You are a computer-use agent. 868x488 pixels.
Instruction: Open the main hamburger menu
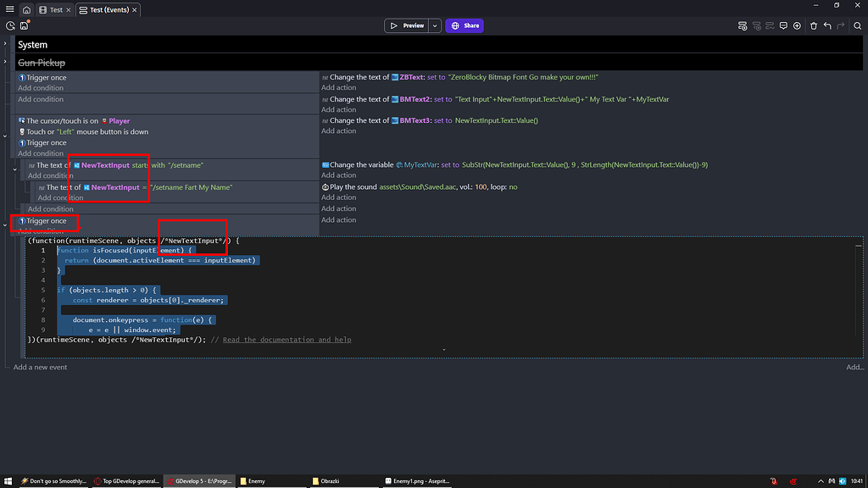tap(9, 8)
